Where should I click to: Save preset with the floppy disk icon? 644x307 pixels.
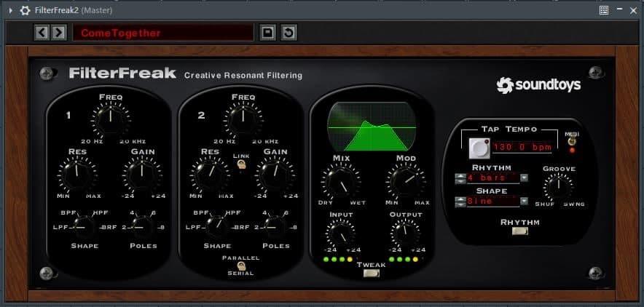(268, 33)
